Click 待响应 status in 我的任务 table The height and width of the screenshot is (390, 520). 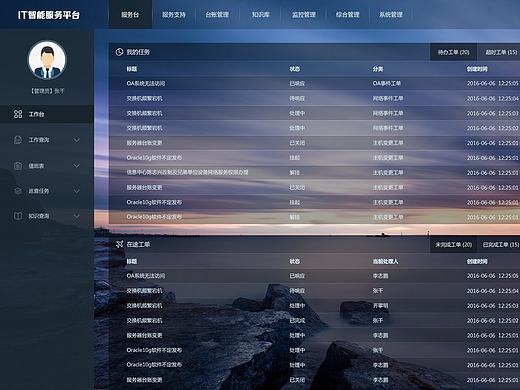(297, 98)
